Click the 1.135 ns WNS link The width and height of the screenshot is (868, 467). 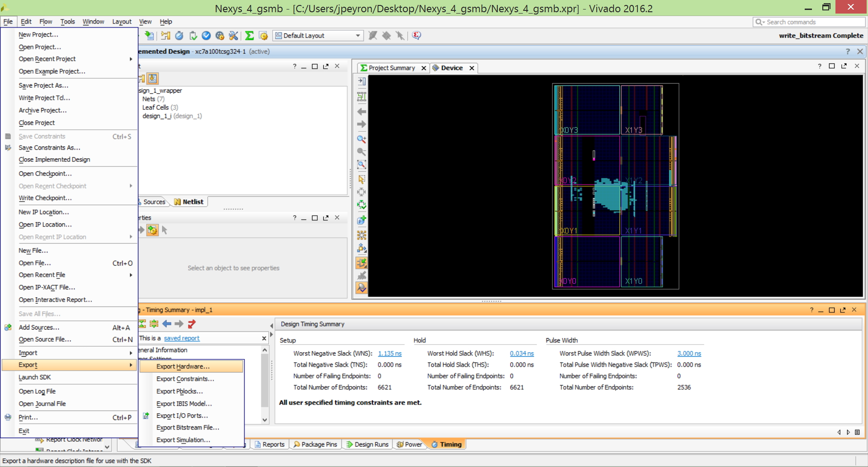[x=390, y=354]
